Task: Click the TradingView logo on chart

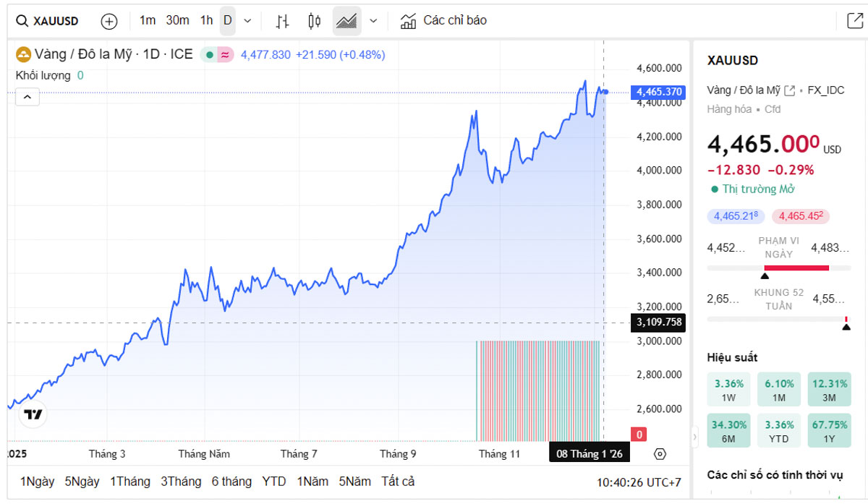Action: (x=33, y=414)
